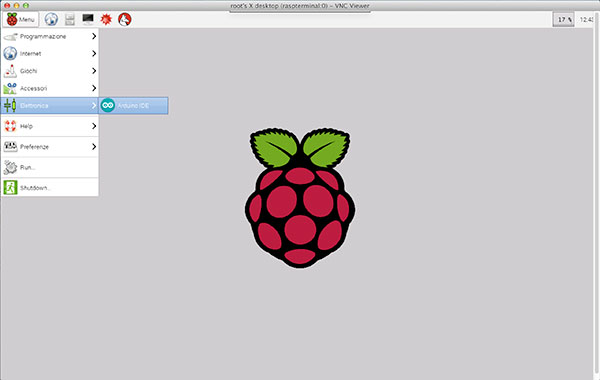
Task: Click the Internet globe icon in menu
Action: coord(10,54)
